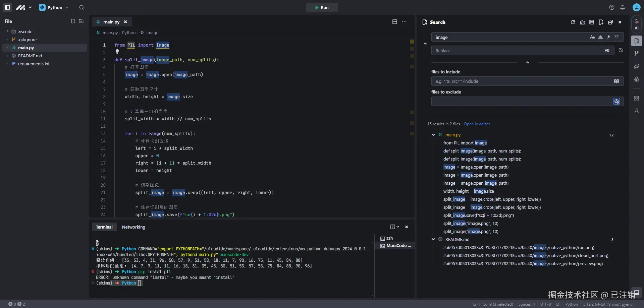Screen dimensions: 644x308
Task: Enable regular expression search option
Action: click(608, 37)
